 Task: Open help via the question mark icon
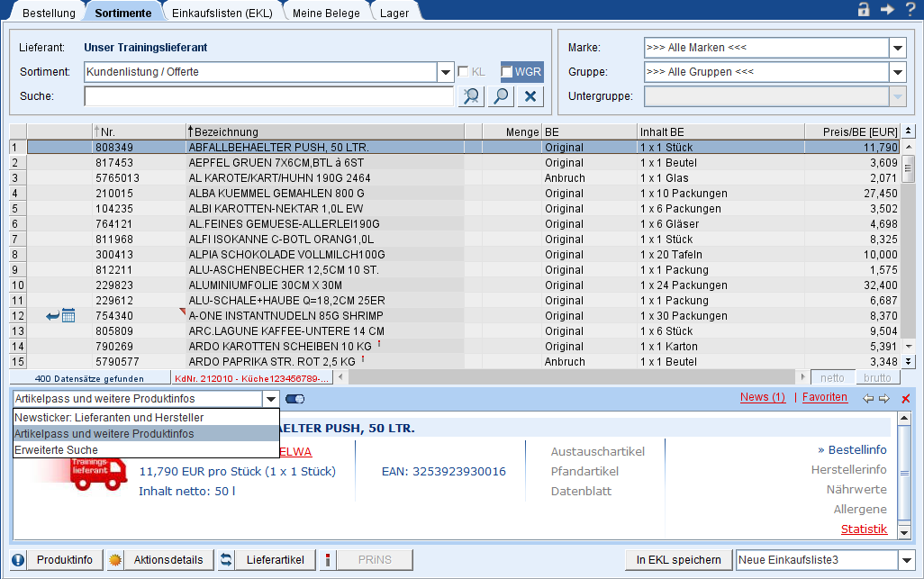click(910, 9)
